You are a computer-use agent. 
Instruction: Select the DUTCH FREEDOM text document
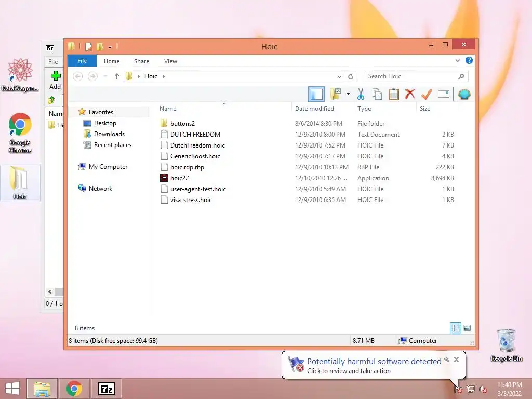(x=195, y=135)
